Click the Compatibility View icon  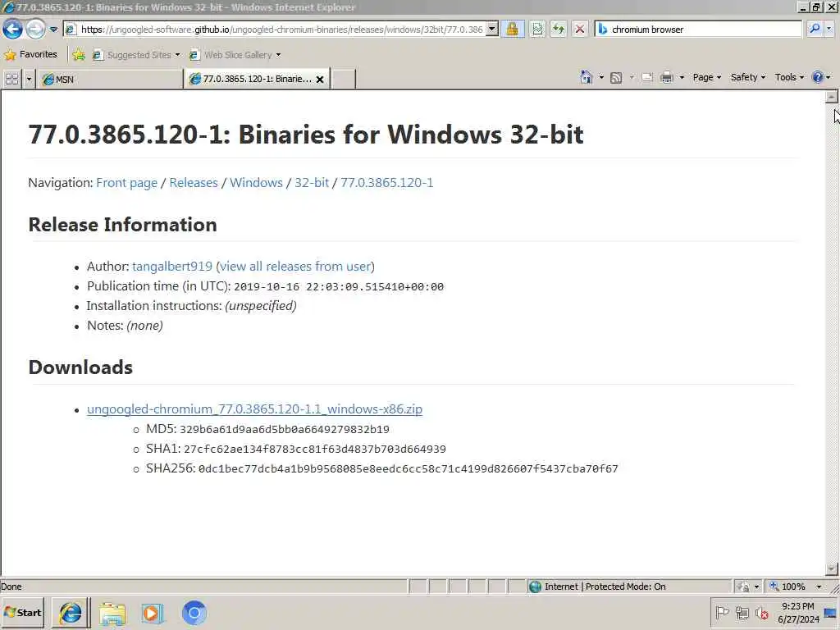coord(537,30)
